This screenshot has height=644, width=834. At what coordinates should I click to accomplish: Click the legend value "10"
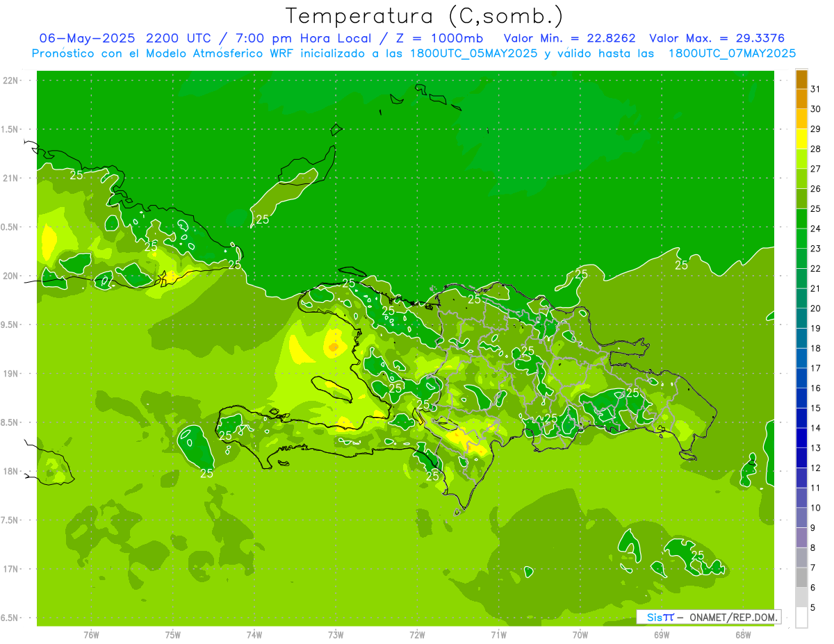pos(816,508)
